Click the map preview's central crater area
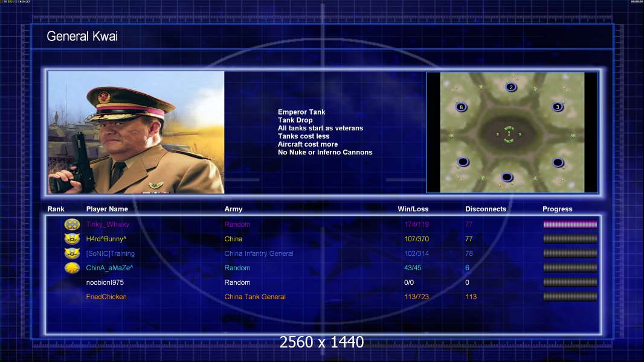 tap(509, 135)
